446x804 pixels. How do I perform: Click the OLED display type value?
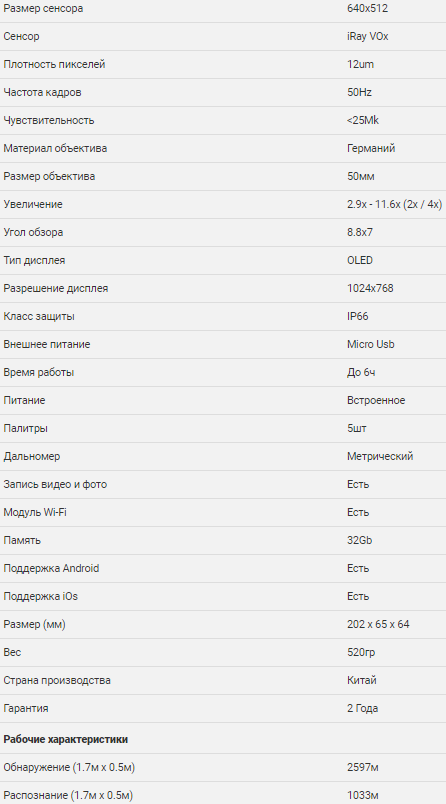(360, 260)
